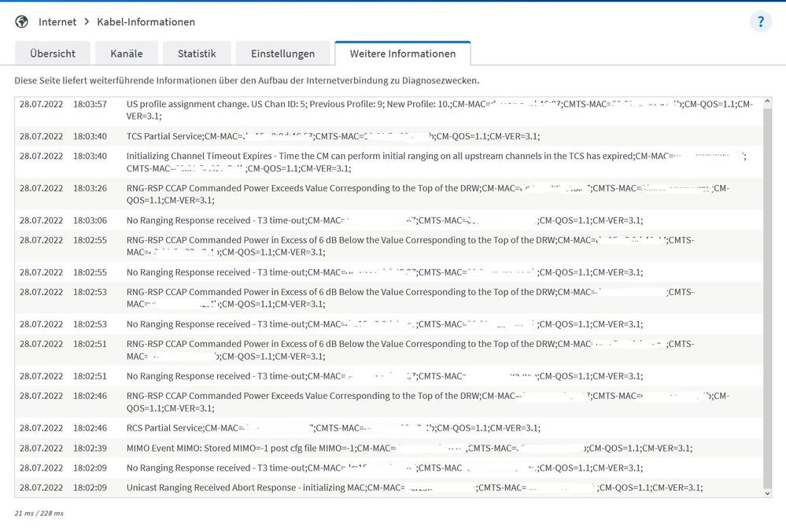Switch to the Übersicht tab

[53, 54]
